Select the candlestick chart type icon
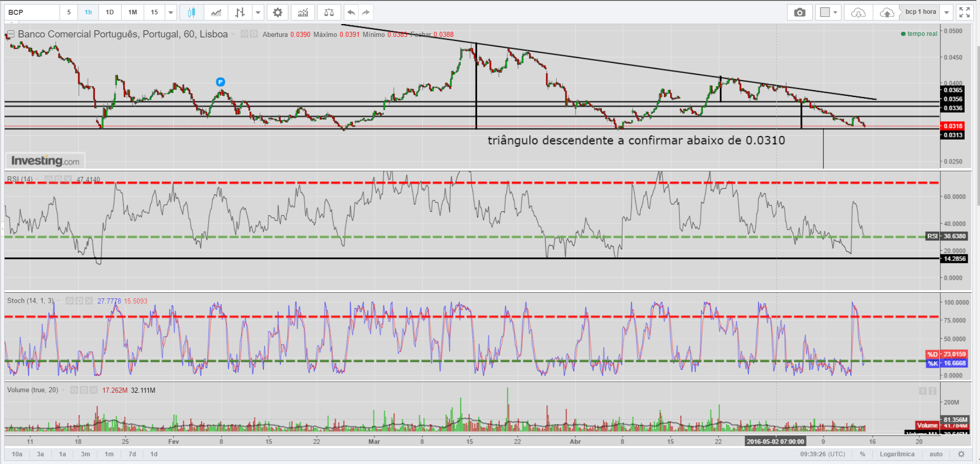This screenshot has width=980, height=464. [x=191, y=12]
